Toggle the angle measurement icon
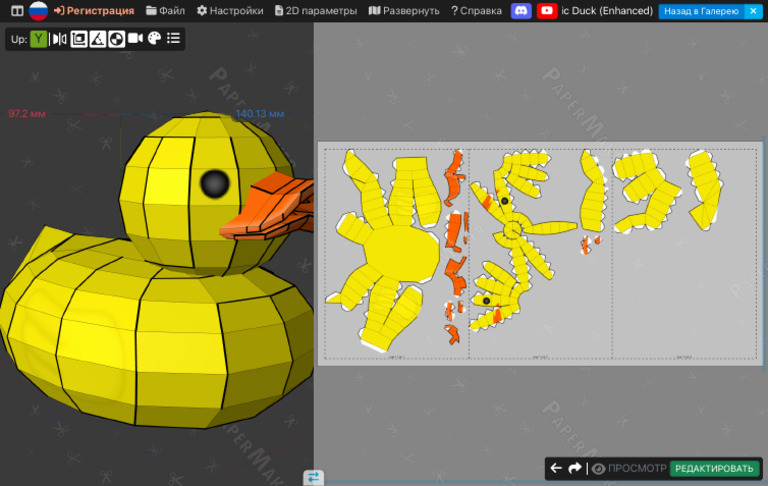 coord(97,39)
